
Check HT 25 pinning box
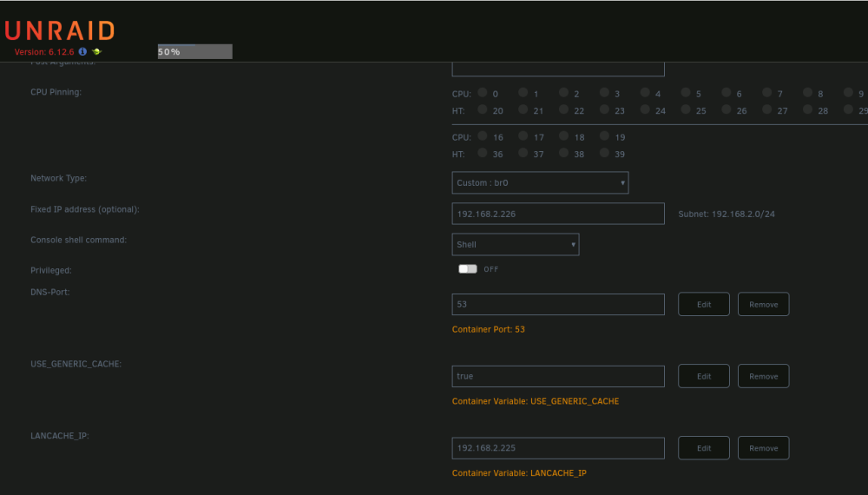[686, 109]
